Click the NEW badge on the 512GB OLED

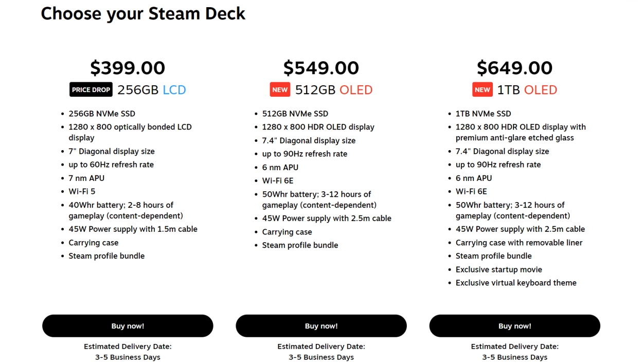pyautogui.click(x=280, y=89)
